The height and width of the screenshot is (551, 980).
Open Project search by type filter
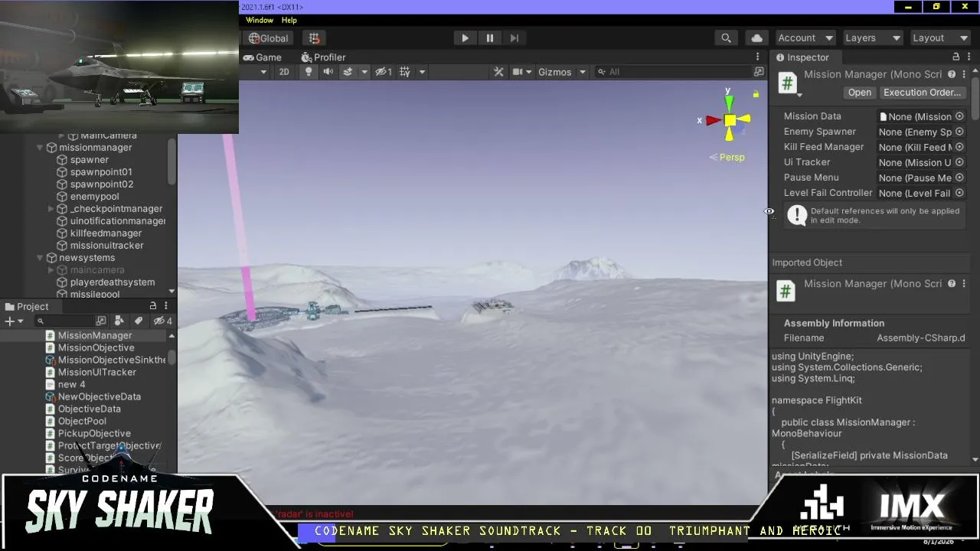(x=119, y=321)
